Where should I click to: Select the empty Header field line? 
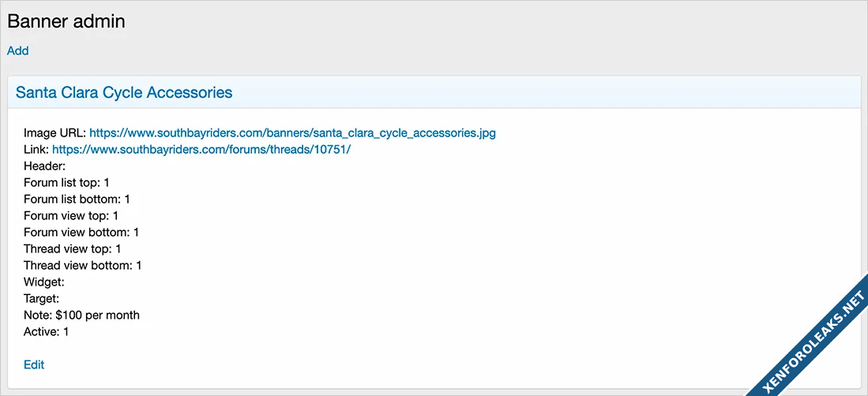pyautogui.click(x=45, y=166)
